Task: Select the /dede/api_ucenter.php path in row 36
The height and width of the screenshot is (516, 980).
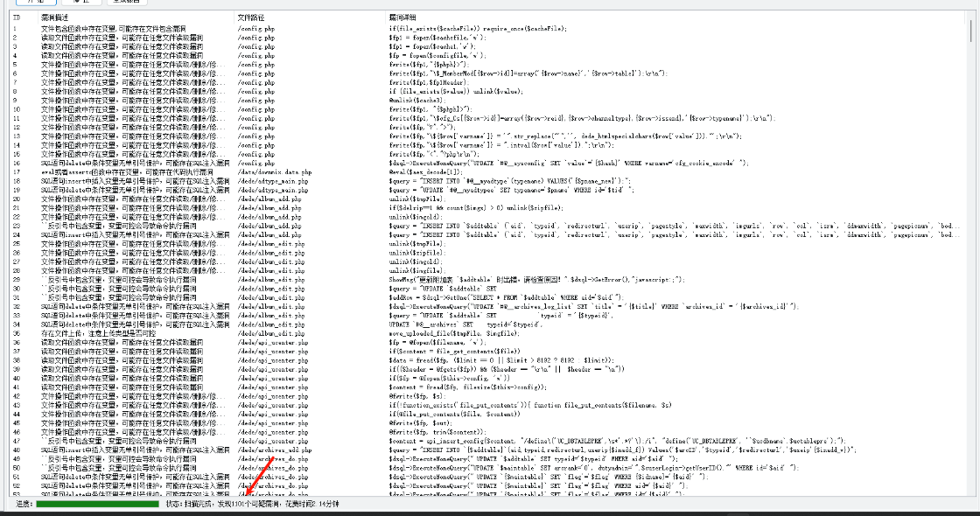Action: tap(272, 342)
